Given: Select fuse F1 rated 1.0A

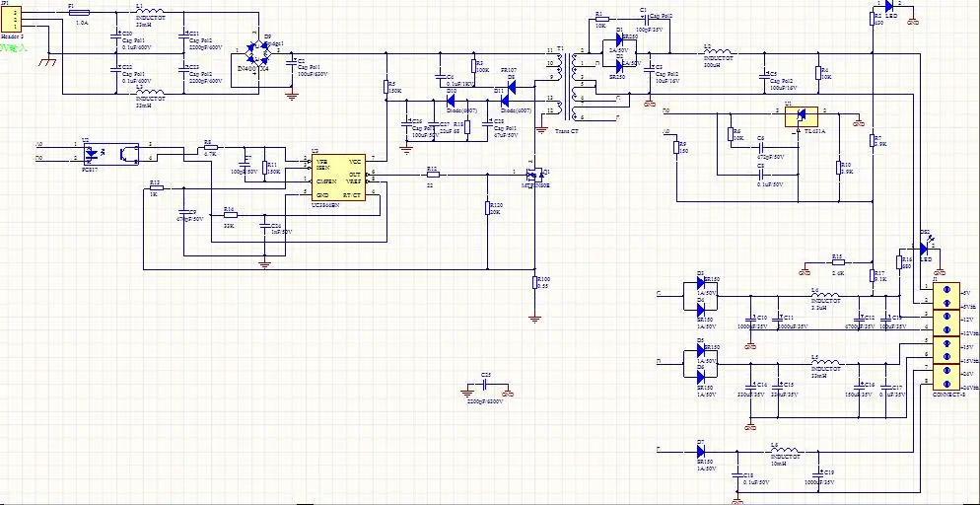Looking at the screenshot, I should (x=80, y=13).
